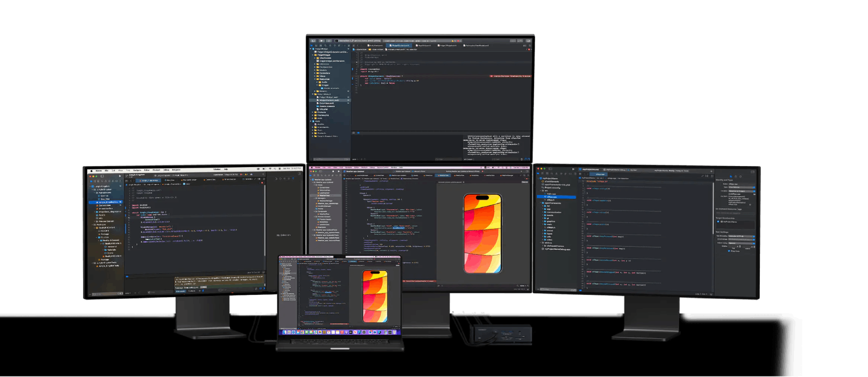Collapse Resources folder in top monitor navigator
Viewport: 868px width, 377px height.
[x=315, y=79]
